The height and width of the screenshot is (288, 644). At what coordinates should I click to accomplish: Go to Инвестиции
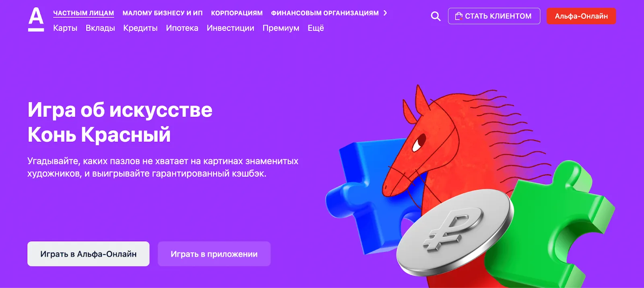pos(230,28)
